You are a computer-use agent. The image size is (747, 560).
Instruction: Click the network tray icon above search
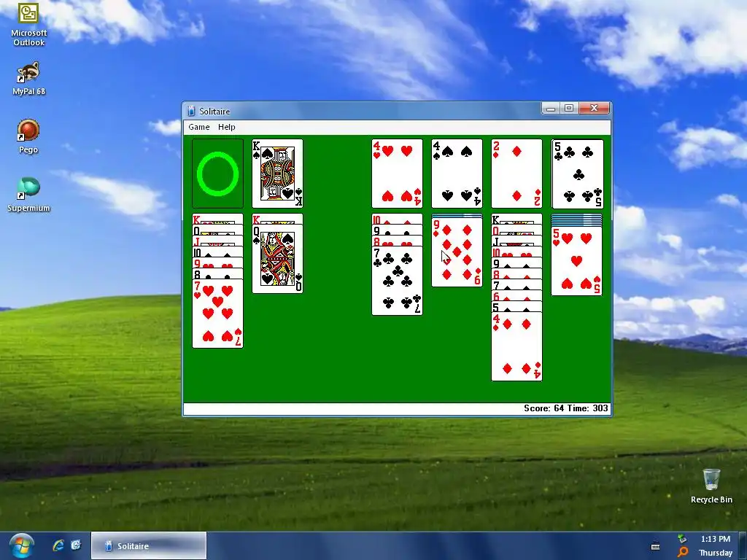682,539
